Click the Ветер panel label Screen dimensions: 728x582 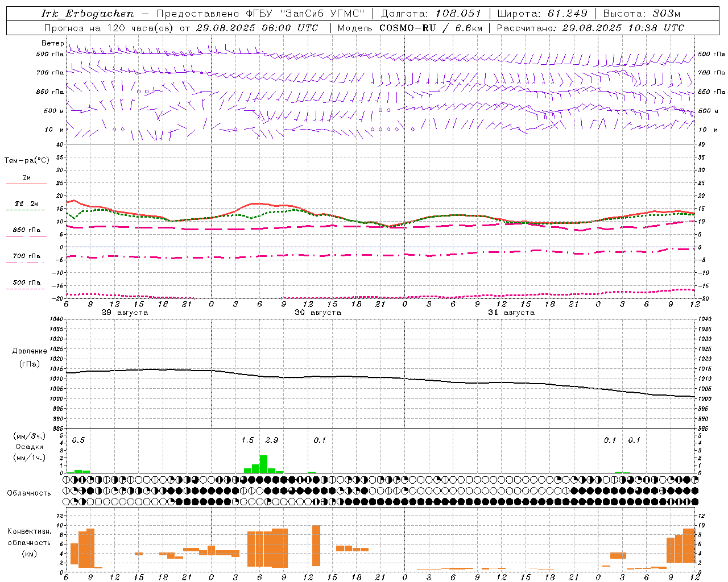coord(53,43)
